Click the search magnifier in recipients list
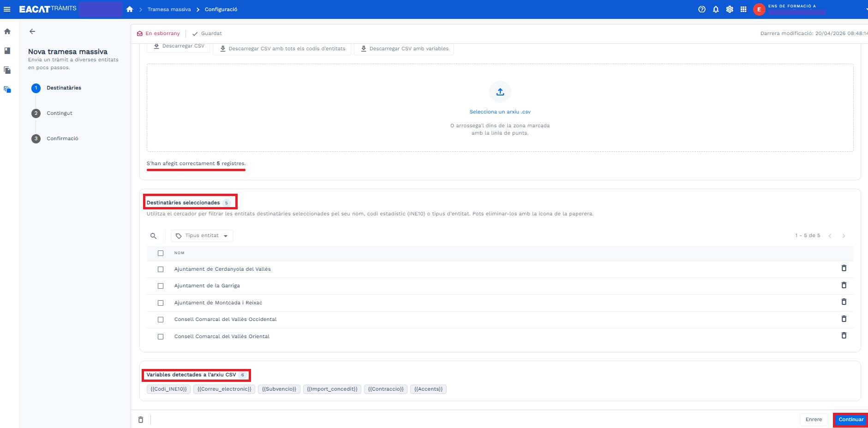This screenshot has height=428, width=868. point(154,236)
